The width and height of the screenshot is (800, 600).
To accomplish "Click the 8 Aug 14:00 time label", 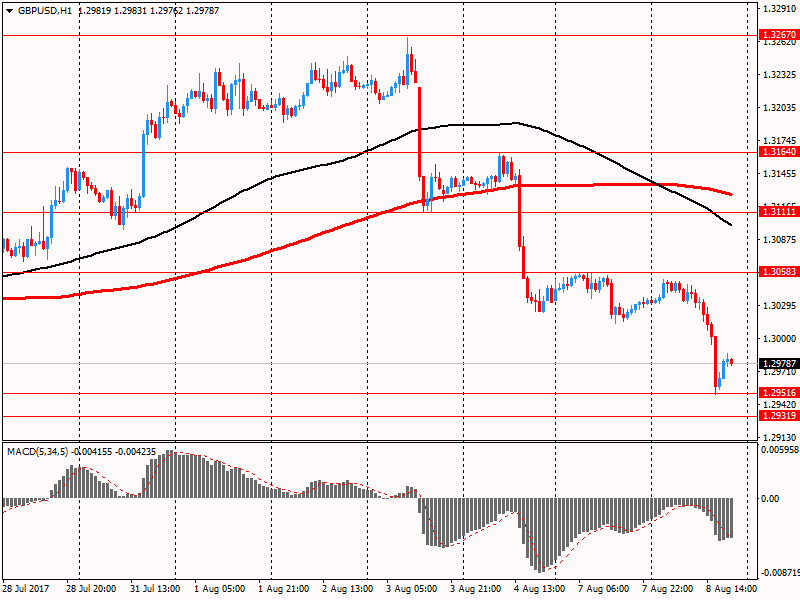I will (x=732, y=589).
